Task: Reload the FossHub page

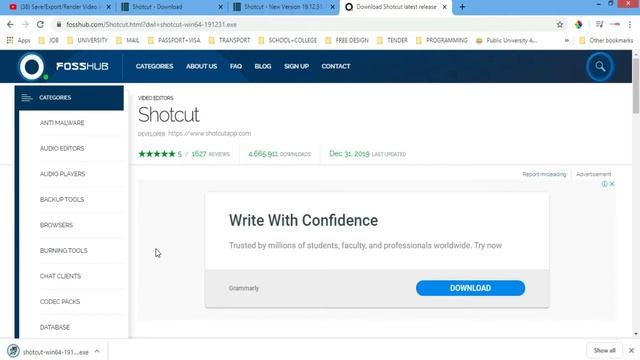Action: point(40,24)
